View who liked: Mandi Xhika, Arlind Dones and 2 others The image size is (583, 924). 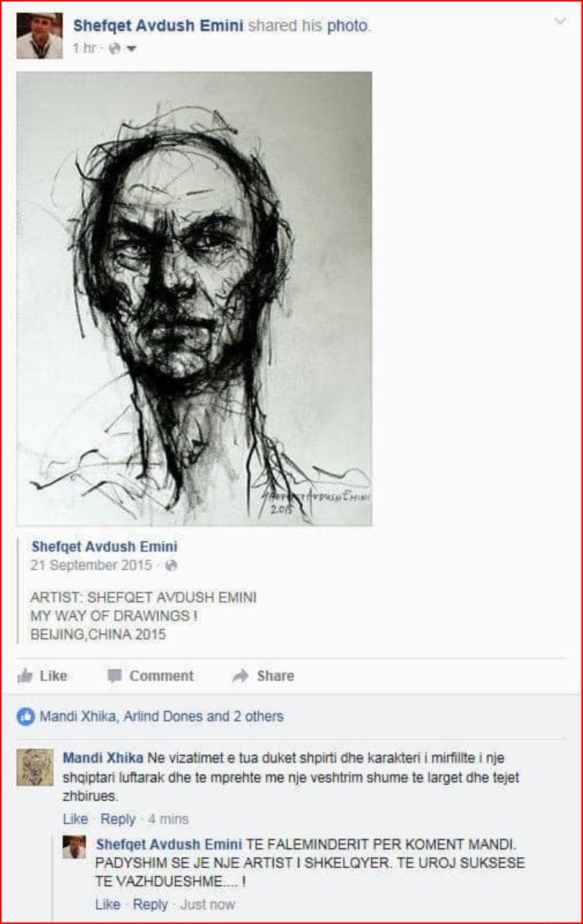(162, 716)
